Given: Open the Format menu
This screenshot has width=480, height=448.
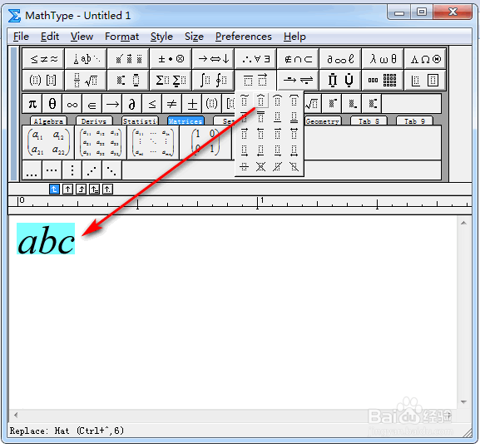Looking at the screenshot, I should (x=121, y=37).
